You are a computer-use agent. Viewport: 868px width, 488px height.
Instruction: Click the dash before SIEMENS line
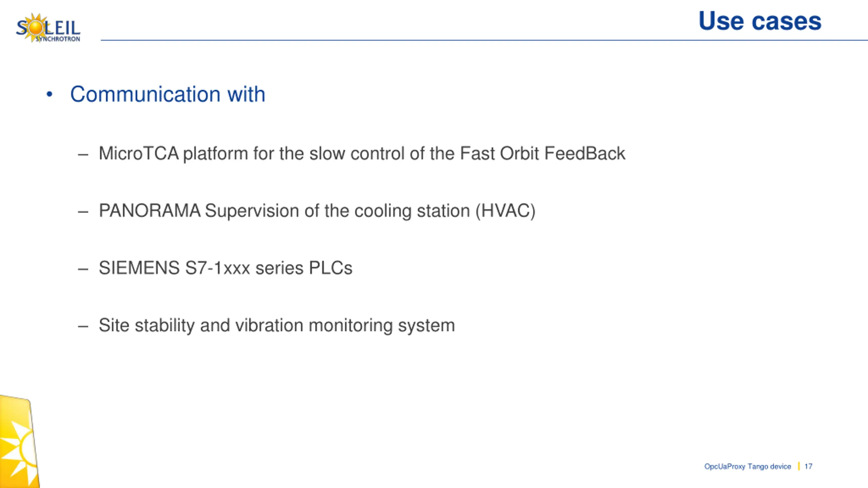[83, 269]
